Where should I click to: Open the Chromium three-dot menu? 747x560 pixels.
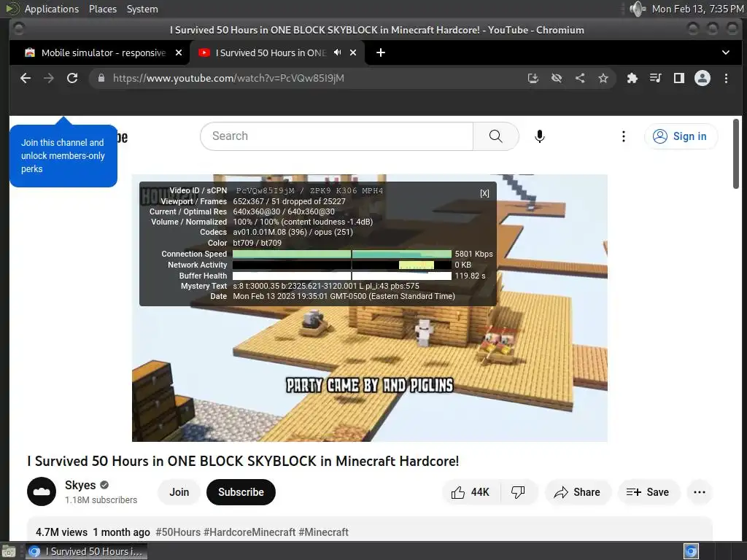point(726,78)
